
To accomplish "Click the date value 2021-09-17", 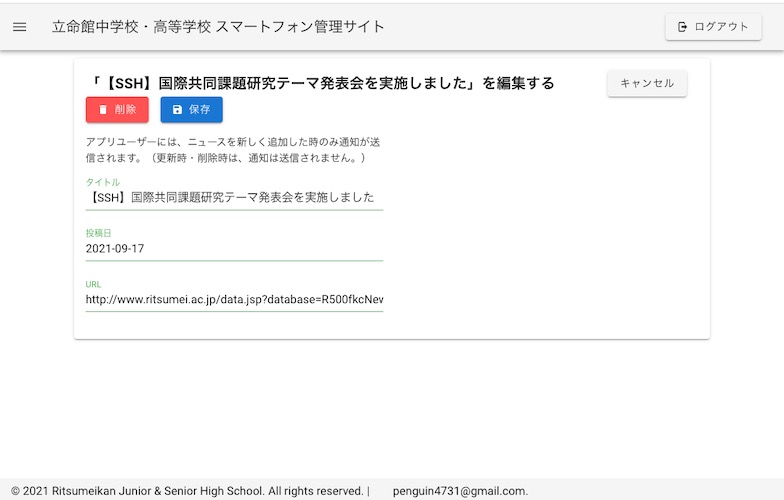I will 115,249.
